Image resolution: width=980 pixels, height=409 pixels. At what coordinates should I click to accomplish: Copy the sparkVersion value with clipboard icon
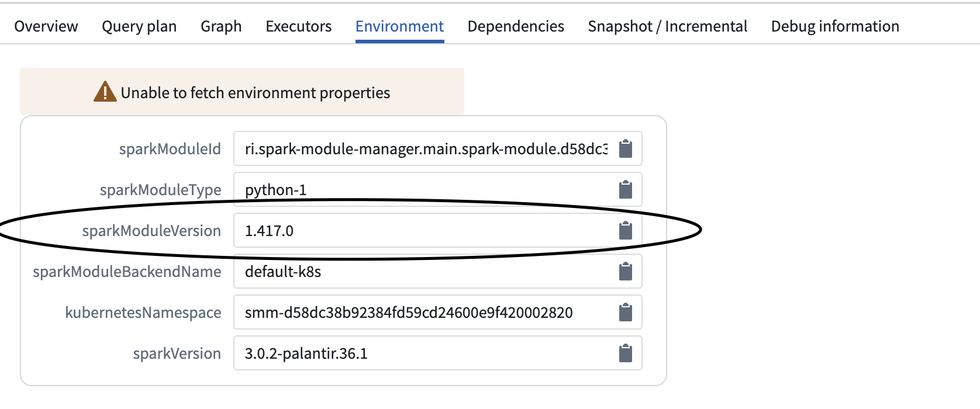point(626,353)
